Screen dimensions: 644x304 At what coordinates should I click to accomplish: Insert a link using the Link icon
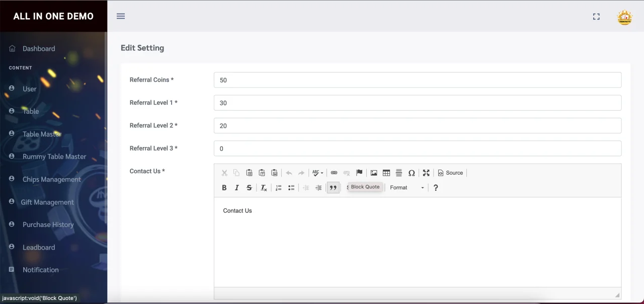pos(334,173)
